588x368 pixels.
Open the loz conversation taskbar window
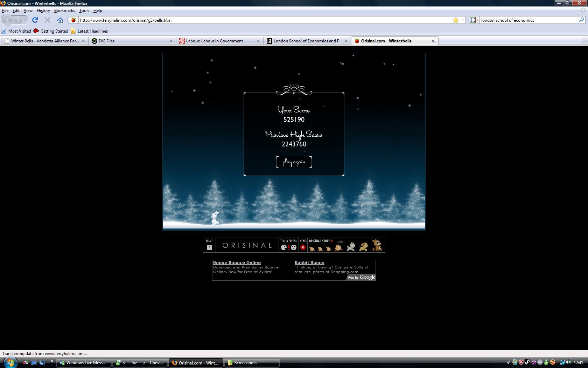[140, 363]
